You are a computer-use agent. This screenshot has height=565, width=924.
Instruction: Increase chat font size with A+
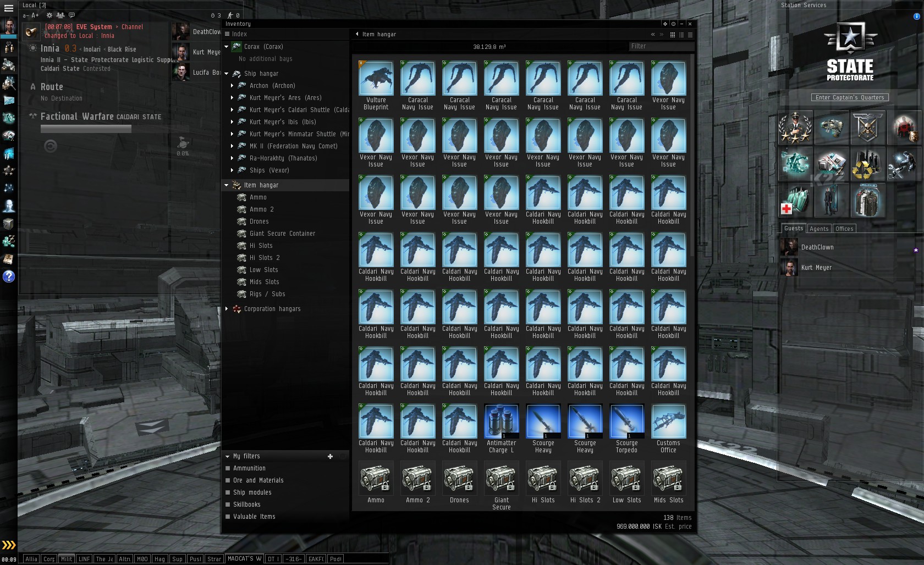[x=35, y=15]
